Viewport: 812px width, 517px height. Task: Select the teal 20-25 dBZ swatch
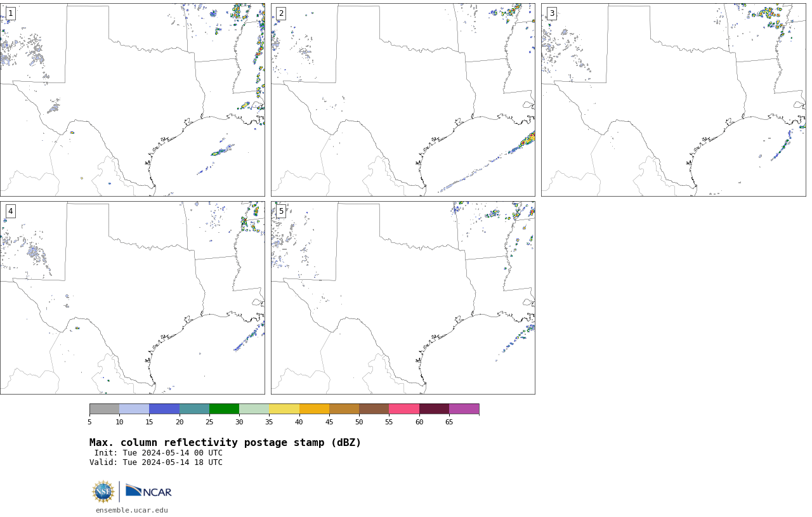click(194, 409)
